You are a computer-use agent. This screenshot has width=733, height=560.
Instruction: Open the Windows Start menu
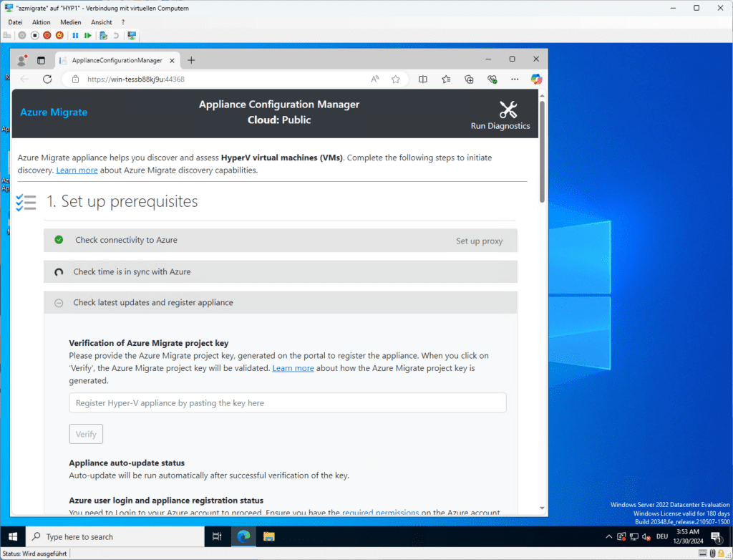[x=13, y=536]
